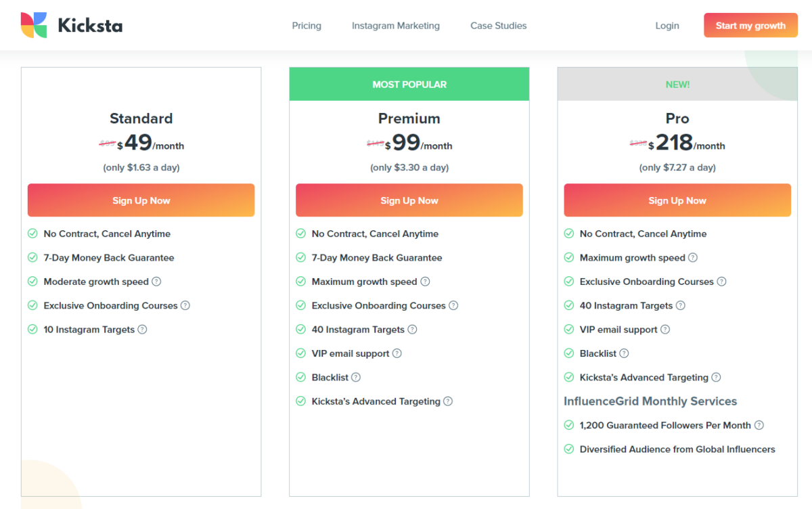This screenshot has height=509, width=812.
Task: Click "(only $7.27 a day)" text
Action: tap(677, 167)
